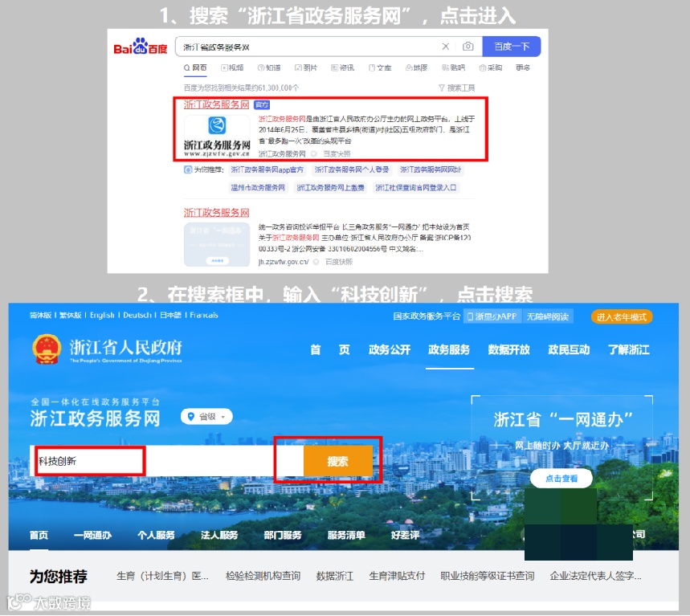Open the 浙里办APP button
The height and width of the screenshot is (616, 690).
tap(492, 316)
